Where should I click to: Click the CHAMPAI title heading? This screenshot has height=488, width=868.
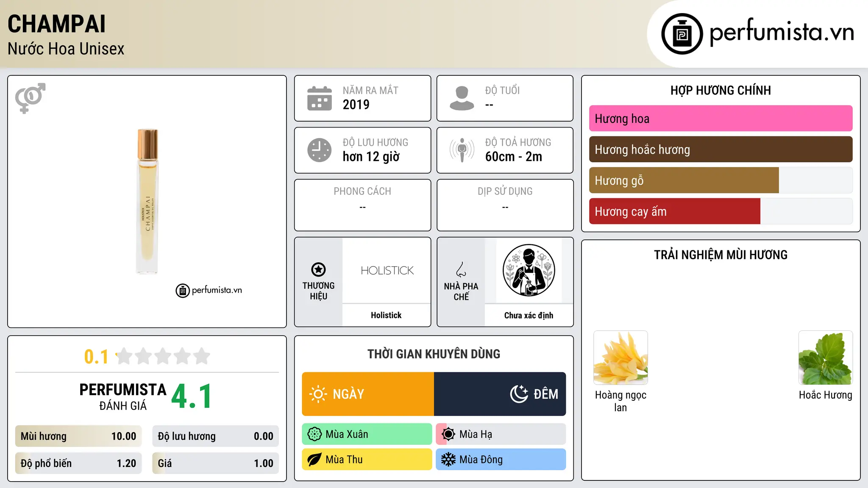(x=57, y=24)
